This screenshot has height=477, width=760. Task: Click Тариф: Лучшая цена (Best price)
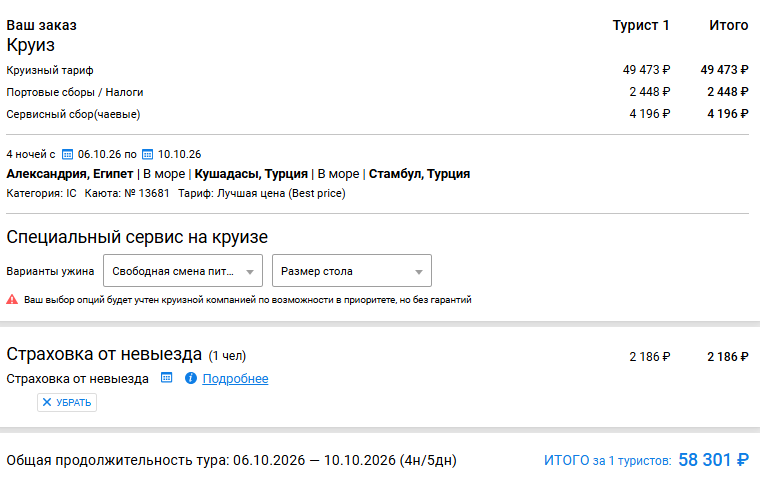tap(262, 193)
